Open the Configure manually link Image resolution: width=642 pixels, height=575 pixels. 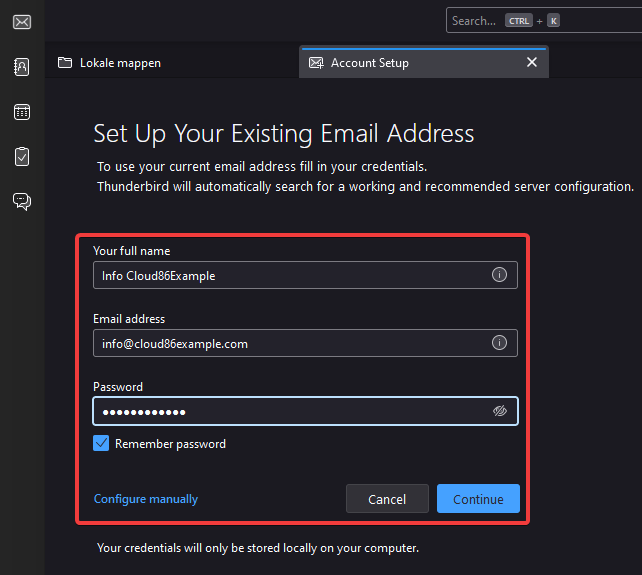(x=146, y=499)
